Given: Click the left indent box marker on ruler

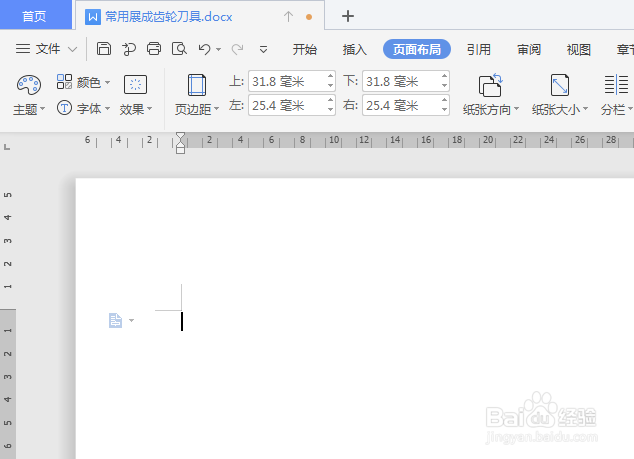Looking at the screenshot, I should coord(180,150).
